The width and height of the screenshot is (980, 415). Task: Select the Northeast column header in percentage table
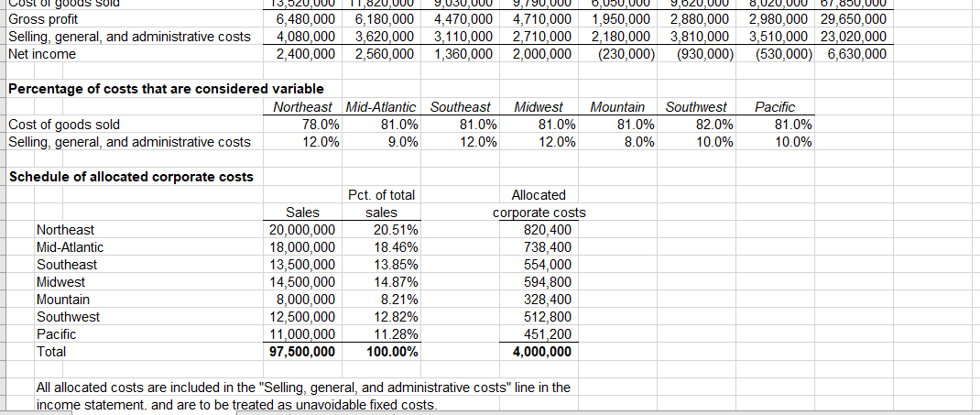coord(302,107)
